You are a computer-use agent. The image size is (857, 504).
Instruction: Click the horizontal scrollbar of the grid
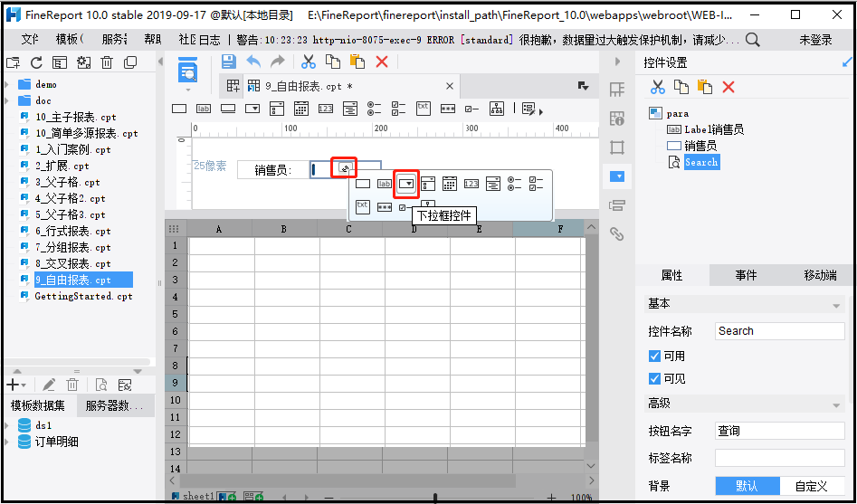pyautogui.click(x=346, y=481)
